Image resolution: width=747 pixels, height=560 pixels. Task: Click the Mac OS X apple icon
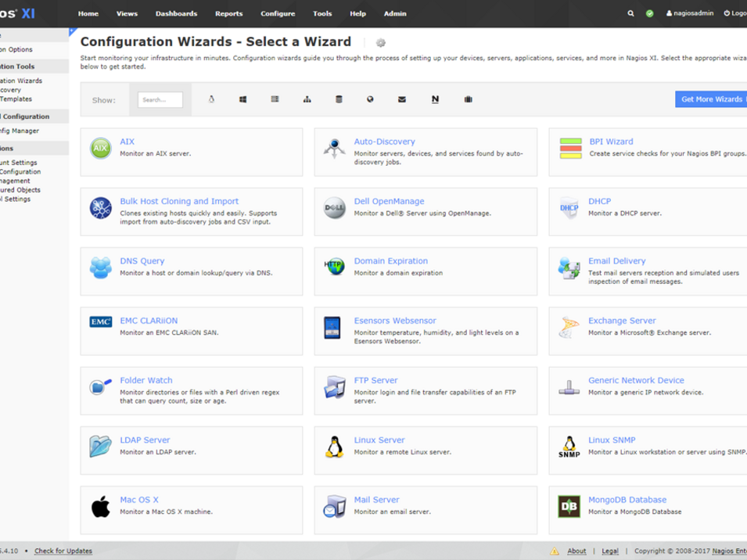coord(101,506)
